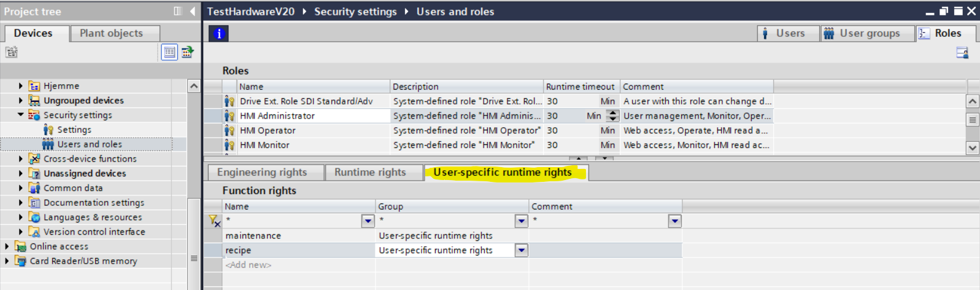Collapse the Security settings node
Image resolution: width=980 pixels, height=290 pixels.
20,115
